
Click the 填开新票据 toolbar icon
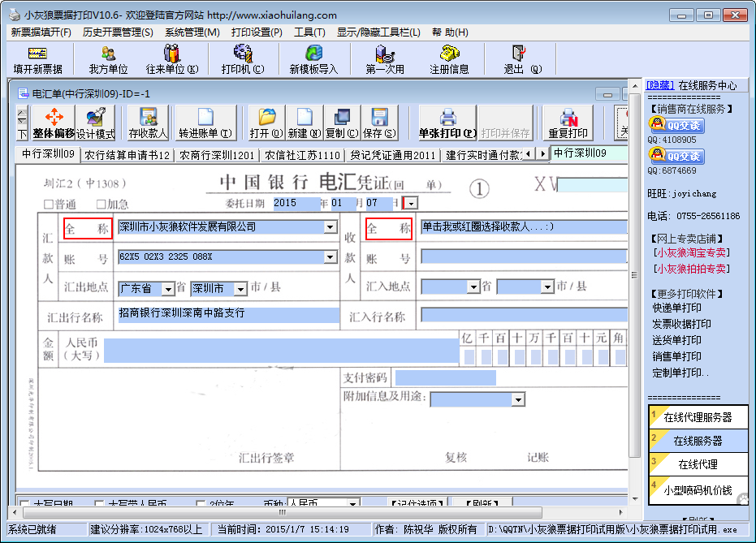click(37, 59)
